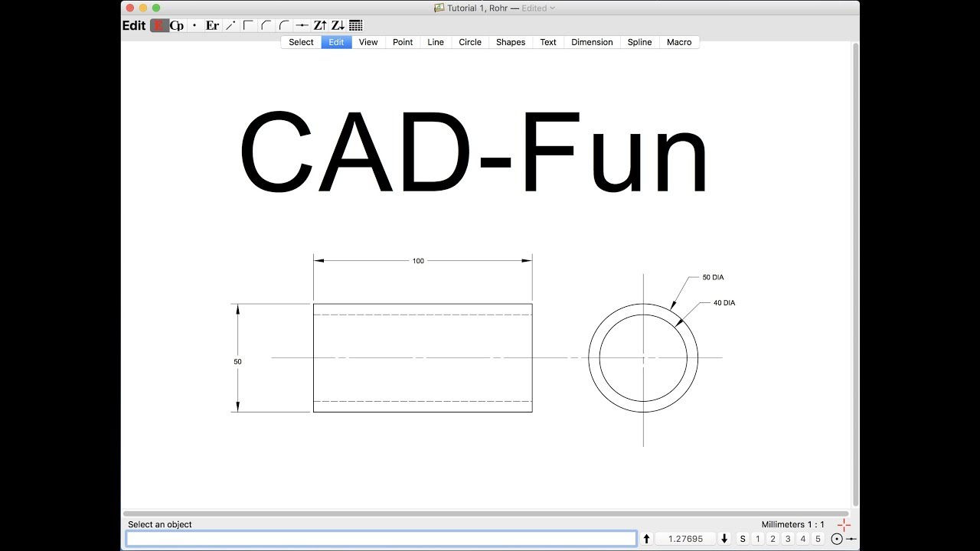
Task: Click the 50 DIA dimension label
Action: coord(713,277)
